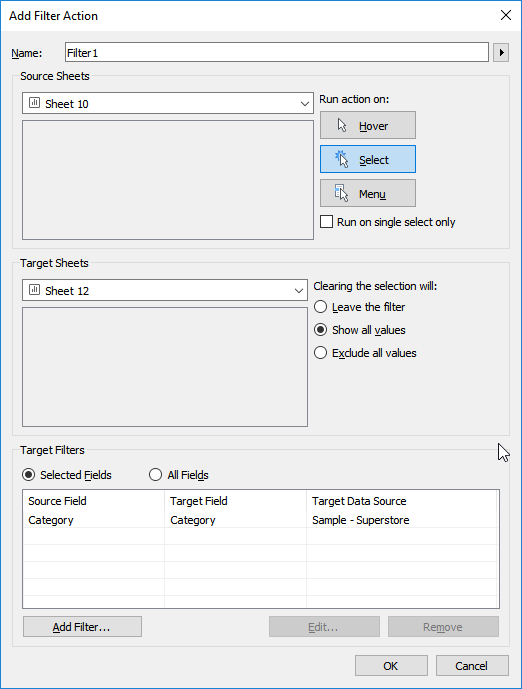
Task: Expand the Target Sheets dropdown arrow
Action: pyautogui.click(x=299, y=290)
